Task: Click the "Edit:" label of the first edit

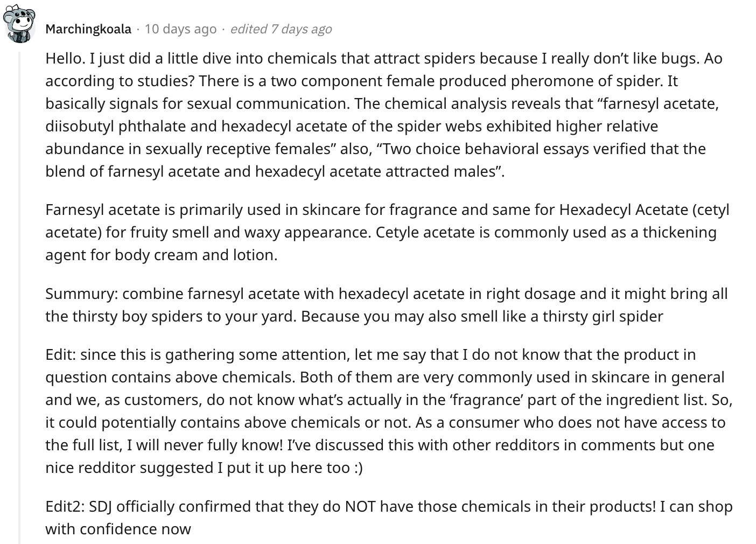Action: tap(60, 354)
